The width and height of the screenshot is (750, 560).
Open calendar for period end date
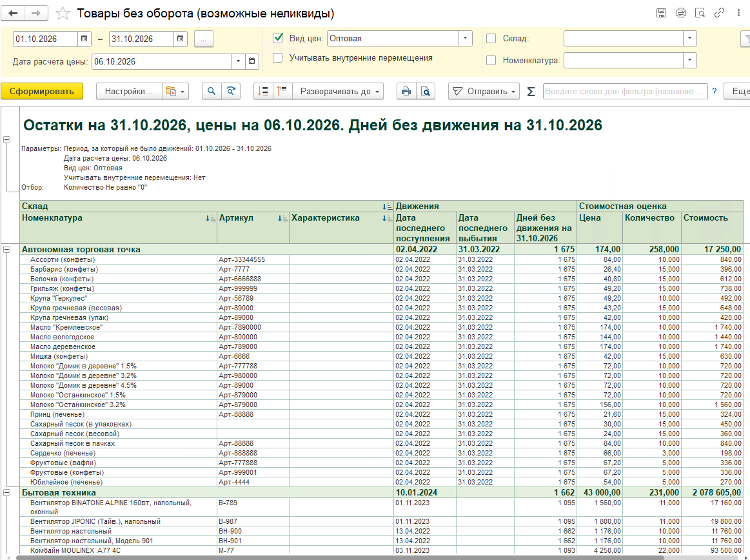(181, 39)
